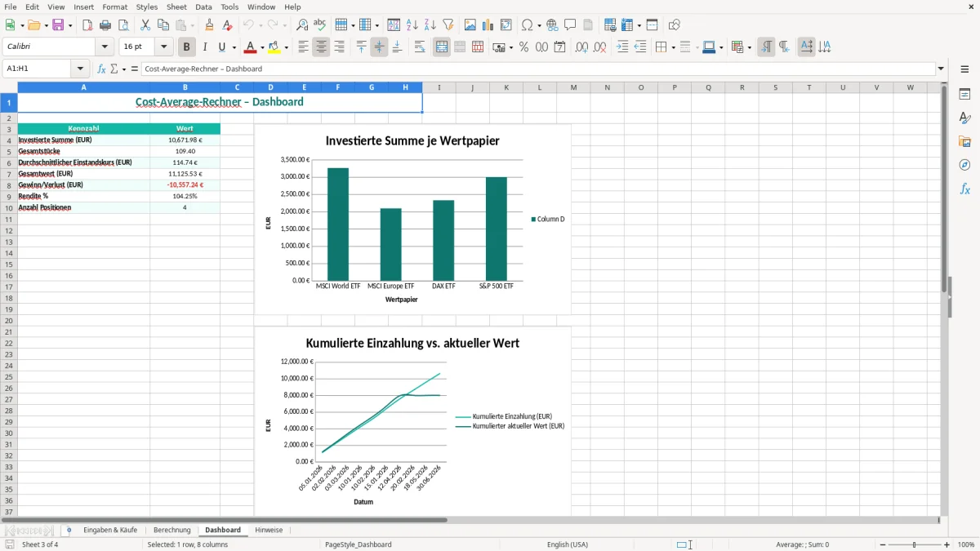Open the font color dropdown arrow
Image resolution: width=980 pixels, height=551 pixels.
262,47
